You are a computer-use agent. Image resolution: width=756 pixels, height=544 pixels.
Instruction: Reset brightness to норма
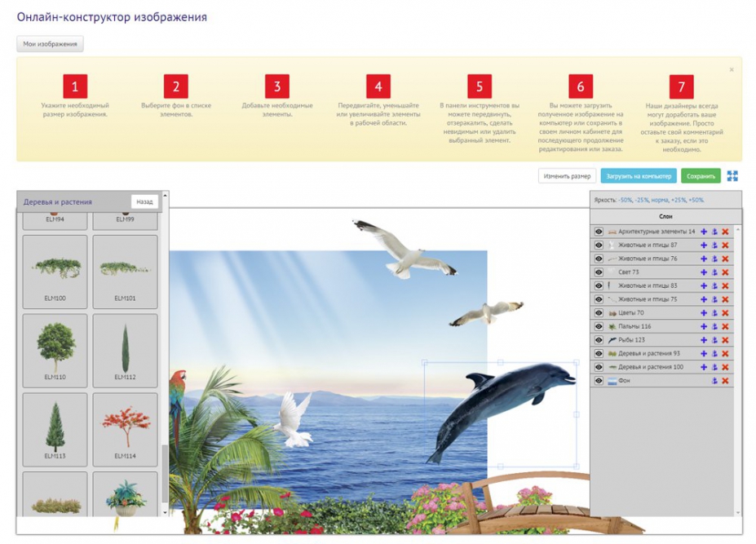point(660,200)
